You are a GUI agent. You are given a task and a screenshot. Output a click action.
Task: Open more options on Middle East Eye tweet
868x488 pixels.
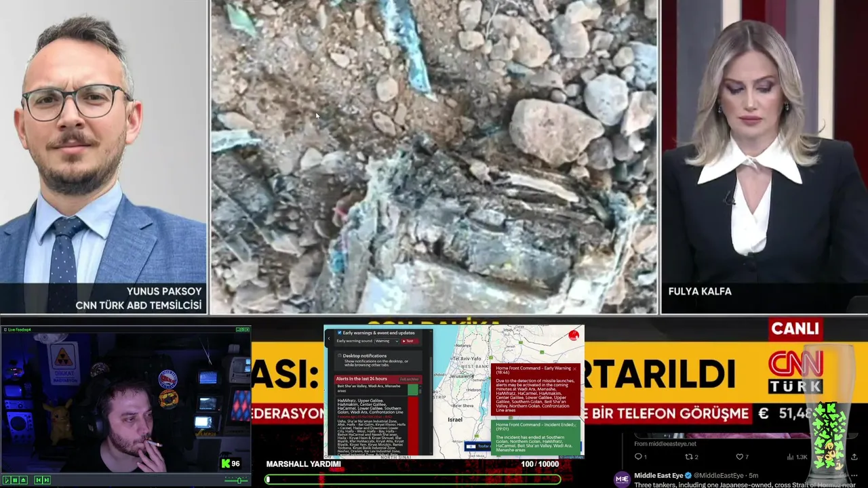point(854,476)
